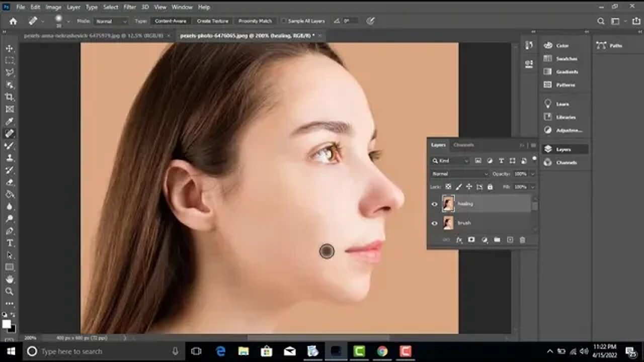Viewport: 644px width, 362px height.
Task: Select the Brush tool
Action: (10, 146)
